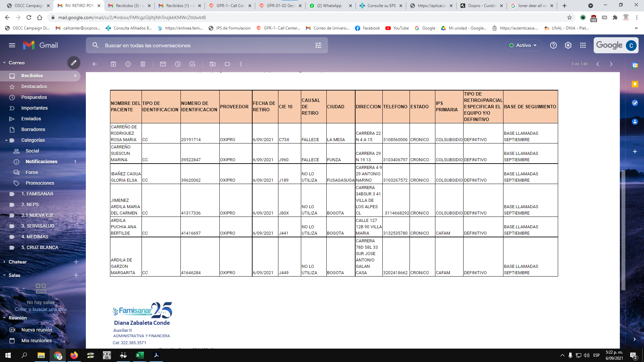Open Contacts side panel
The height and width of the screenshot is (362, 644).
tap(635, 122)
